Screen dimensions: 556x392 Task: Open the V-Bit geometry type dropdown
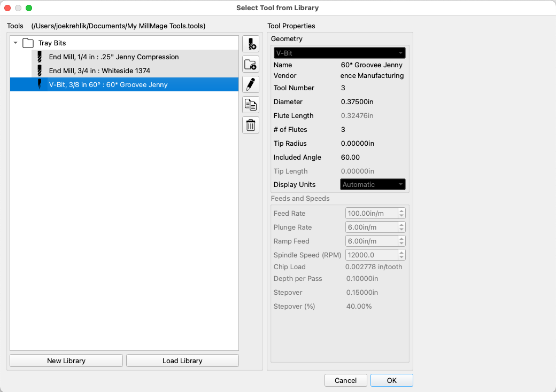[x=339, y=53]
